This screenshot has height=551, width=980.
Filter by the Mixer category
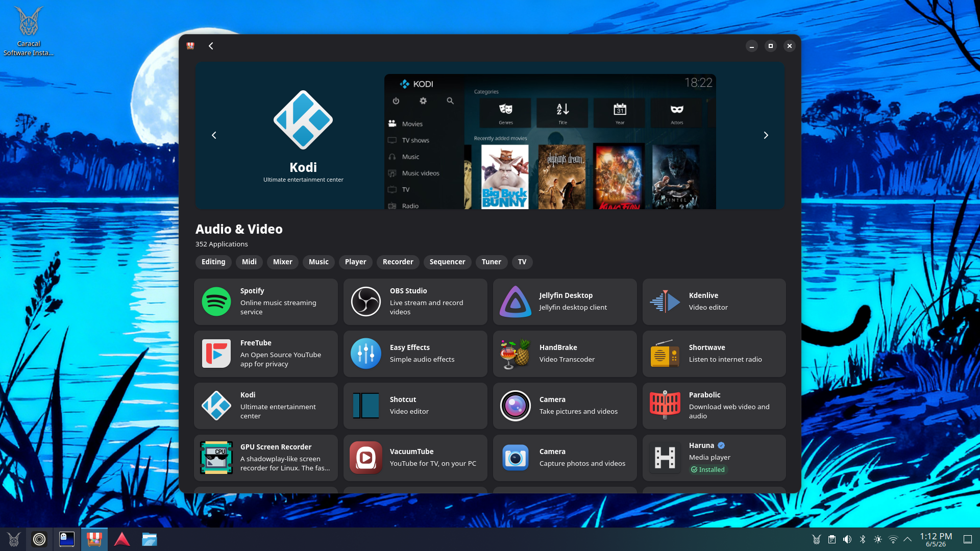(283, 262)
